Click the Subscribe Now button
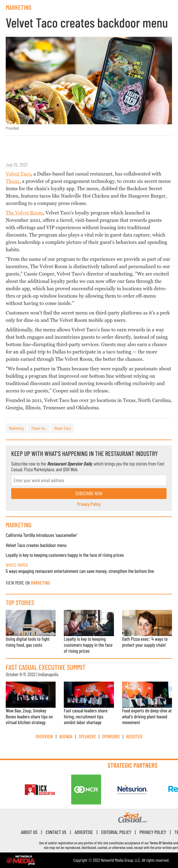This screenshot has width=178, height=868. pos(89,493)
